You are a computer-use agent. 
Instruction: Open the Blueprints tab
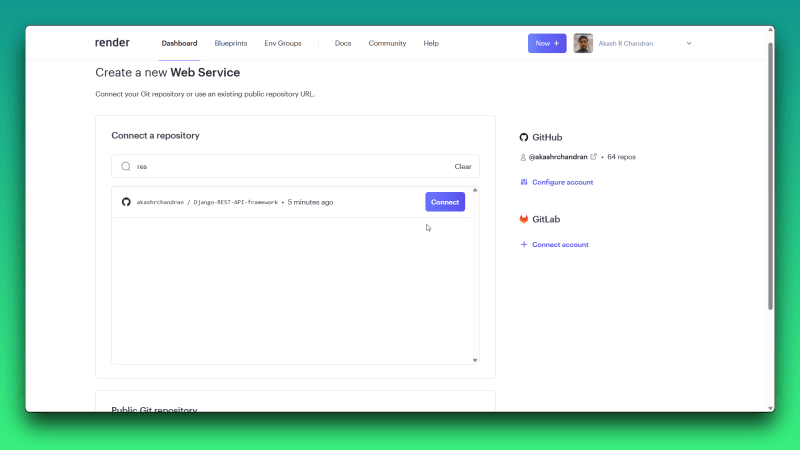point(231,43)
